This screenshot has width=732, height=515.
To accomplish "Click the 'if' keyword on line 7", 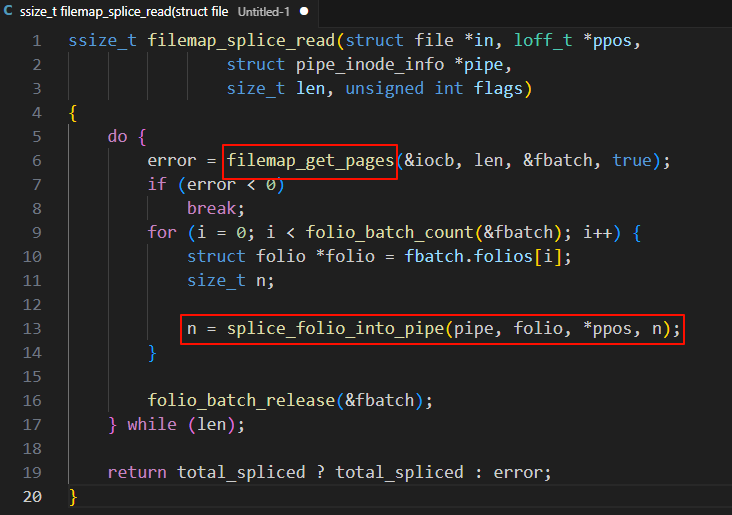I will pos(157,184).
